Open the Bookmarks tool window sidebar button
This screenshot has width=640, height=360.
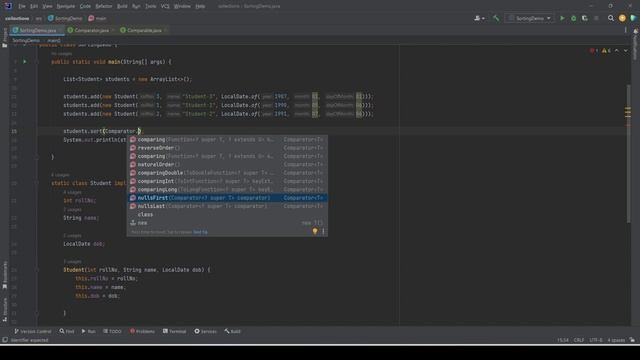pyautogui.click(x=4, y=276)
